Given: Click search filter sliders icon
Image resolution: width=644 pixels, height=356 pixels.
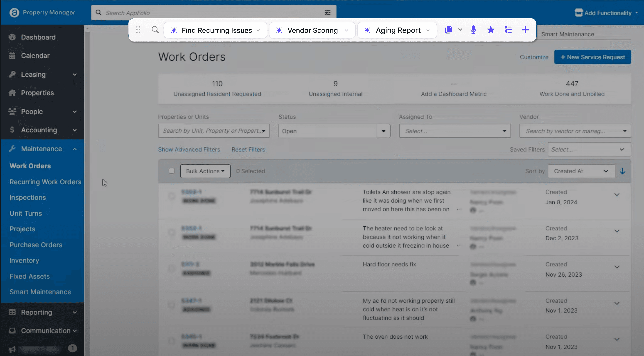Looking at the screenshot, I should [x=327, y=12].
